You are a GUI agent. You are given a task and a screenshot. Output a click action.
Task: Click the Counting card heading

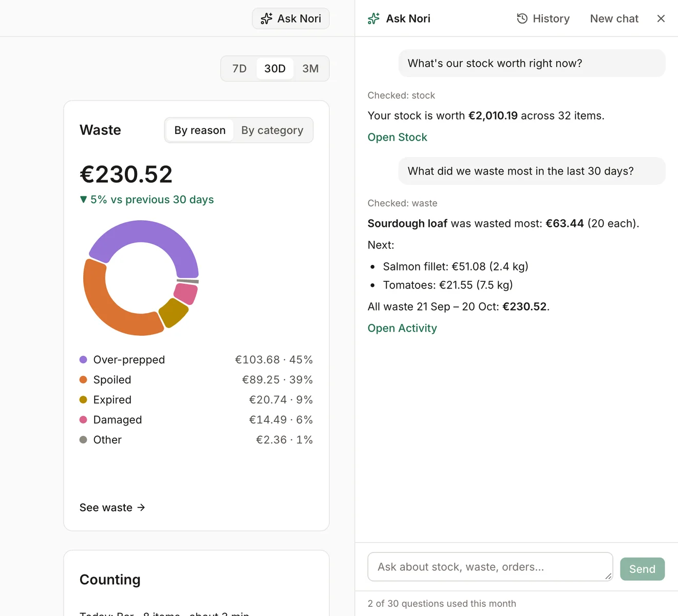tap(110, 580)
